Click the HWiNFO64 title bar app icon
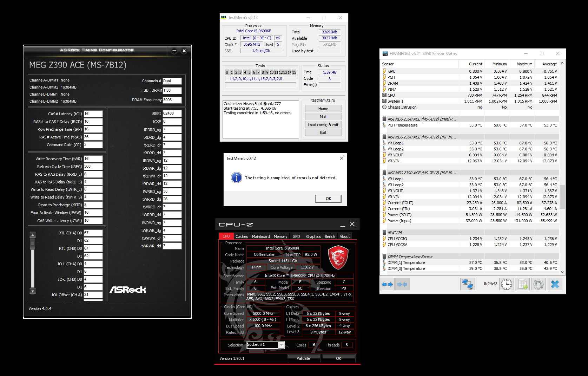Image resolution: width=588 pixels, height=376 pixels. 385,54
